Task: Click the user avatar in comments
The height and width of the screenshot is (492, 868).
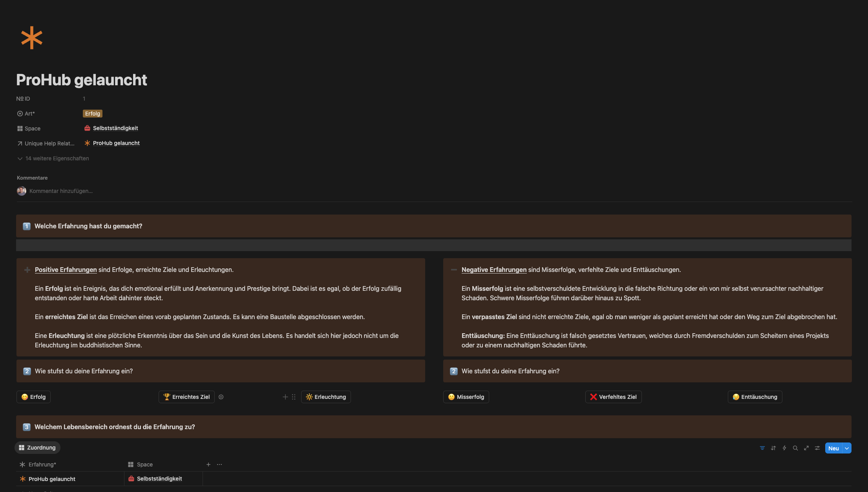Action: click(x=22, y=191)
